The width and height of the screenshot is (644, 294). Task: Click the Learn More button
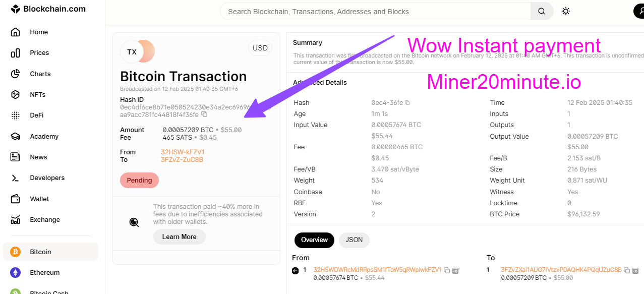(x=179, y=237)
